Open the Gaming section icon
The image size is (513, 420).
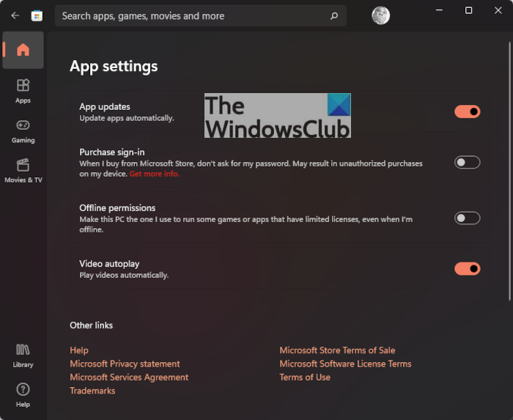[x=23, y=125]
